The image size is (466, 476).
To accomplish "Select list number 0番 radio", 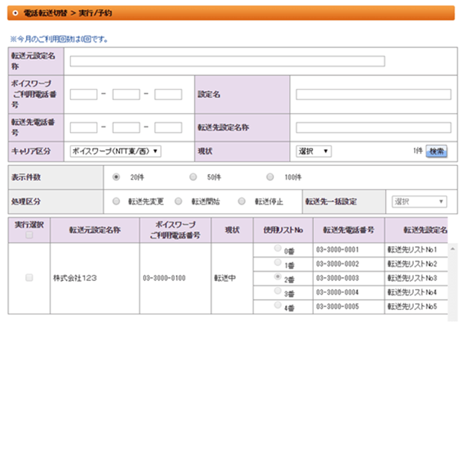I will tap(278, 248).
